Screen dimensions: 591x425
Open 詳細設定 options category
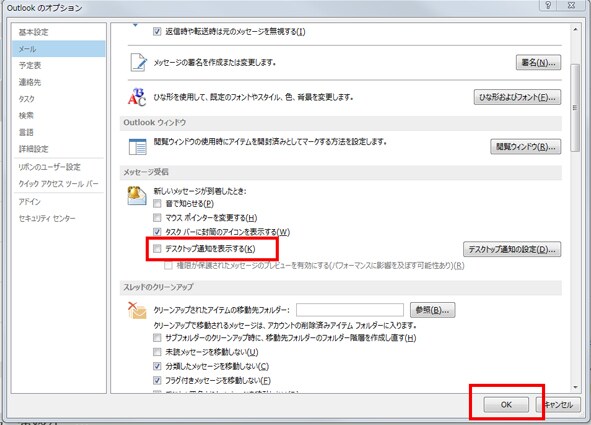coord(58,149)
